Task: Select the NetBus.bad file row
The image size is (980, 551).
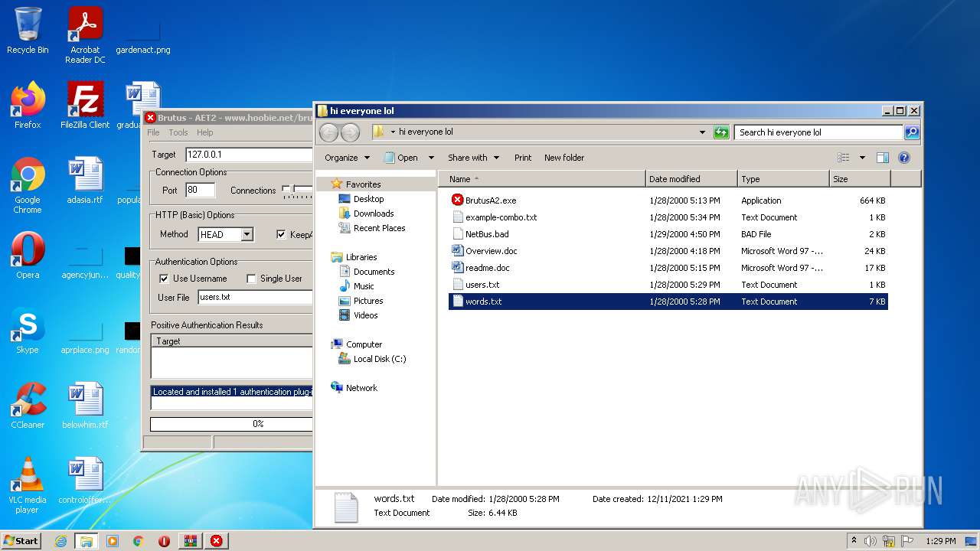Action: point(668,234)
